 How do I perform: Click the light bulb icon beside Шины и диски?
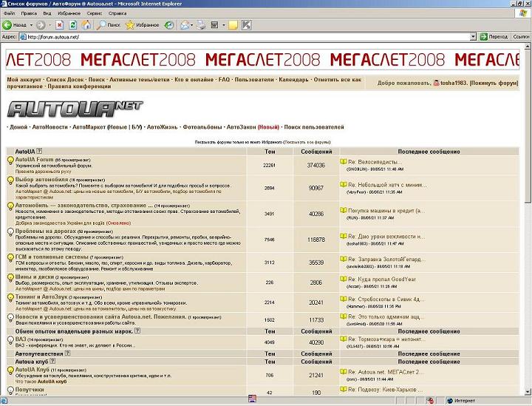pos(10,278)
